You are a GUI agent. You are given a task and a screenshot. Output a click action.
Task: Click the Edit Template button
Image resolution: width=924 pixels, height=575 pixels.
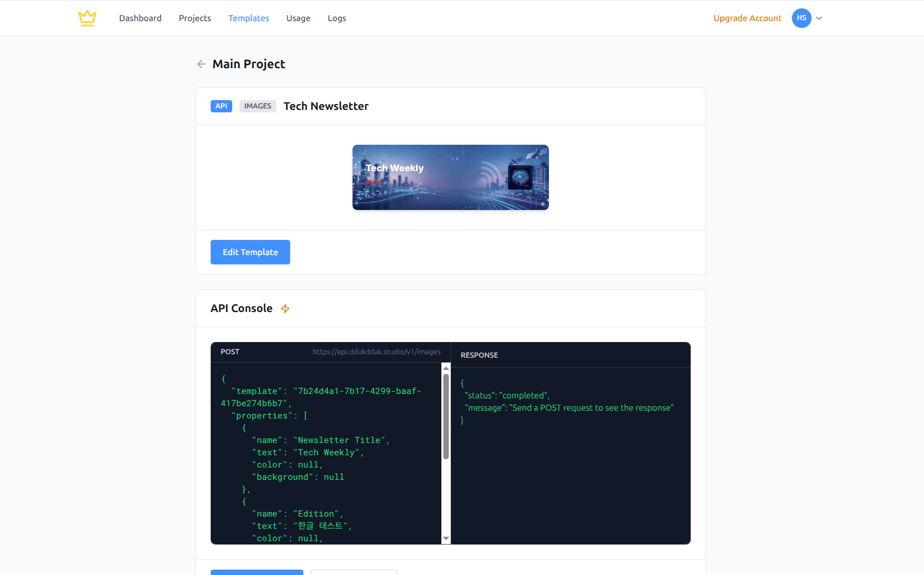coord(250,252)
